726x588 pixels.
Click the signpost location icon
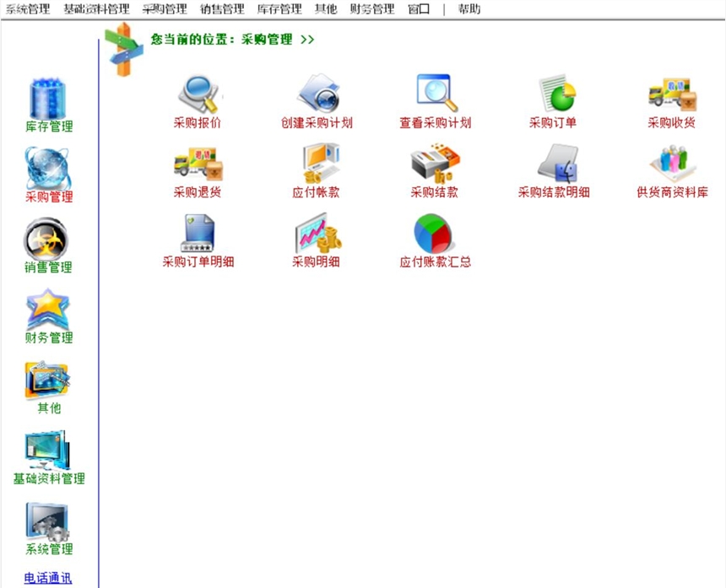(123, 50)
